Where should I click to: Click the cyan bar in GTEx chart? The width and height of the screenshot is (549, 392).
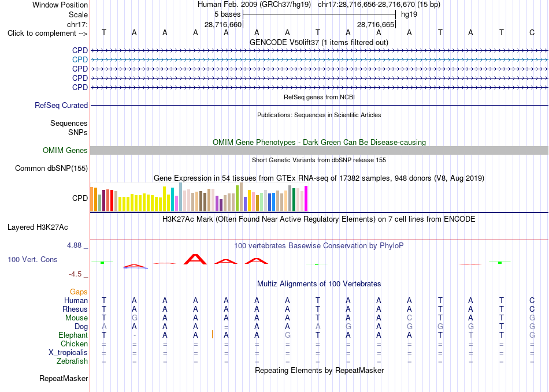click(172, 199)
